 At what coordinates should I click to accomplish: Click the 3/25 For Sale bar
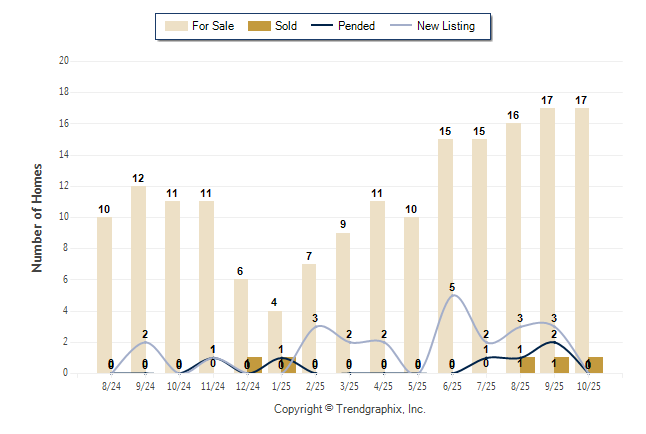(344, 300)
